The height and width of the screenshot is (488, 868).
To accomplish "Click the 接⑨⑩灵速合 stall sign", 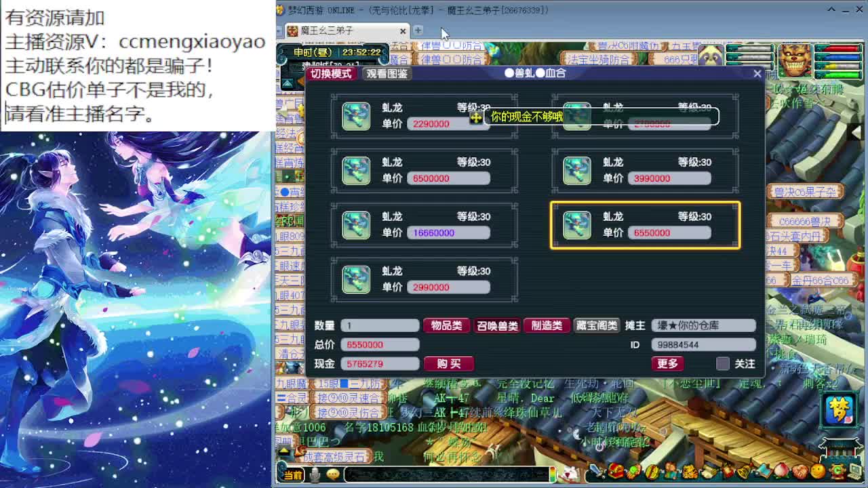I will (348, 399).
